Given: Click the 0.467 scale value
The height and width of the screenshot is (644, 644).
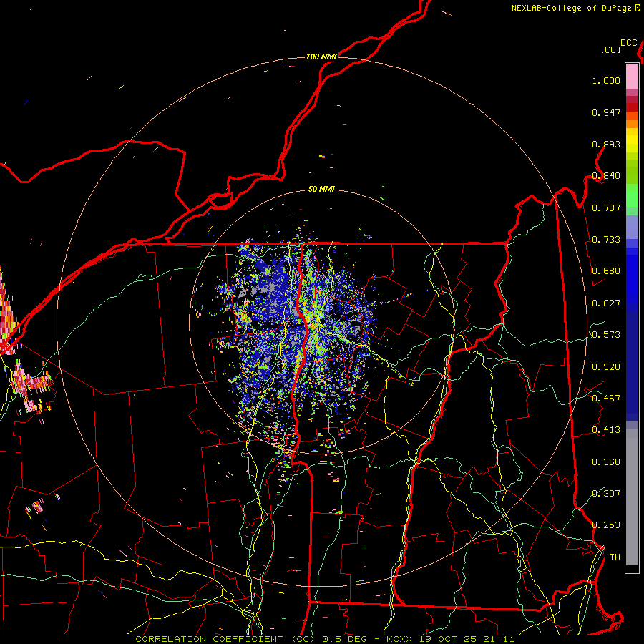Looking at the screenshot, I should click(x=606, y=399).
